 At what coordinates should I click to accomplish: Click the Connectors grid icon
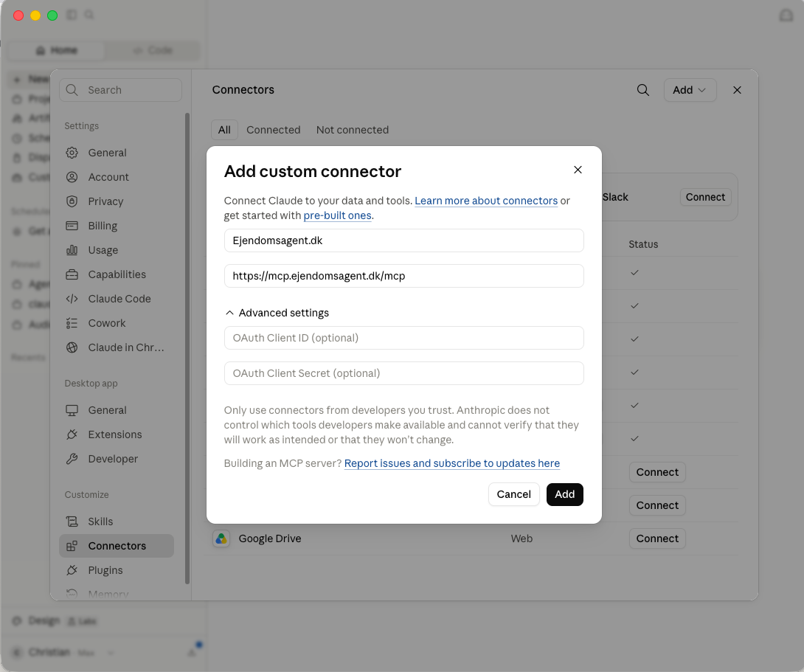[x=72, y=546]
